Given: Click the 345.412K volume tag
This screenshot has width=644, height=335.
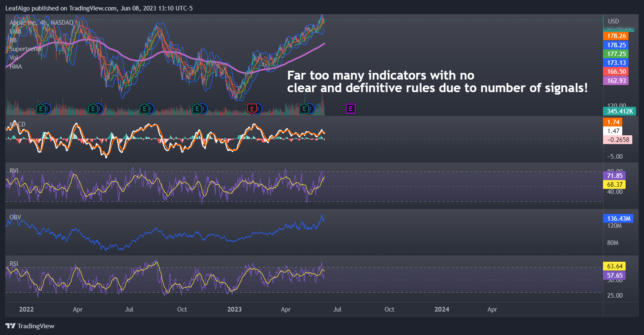Looking at the screenshot, I should (x=619, y=111).
